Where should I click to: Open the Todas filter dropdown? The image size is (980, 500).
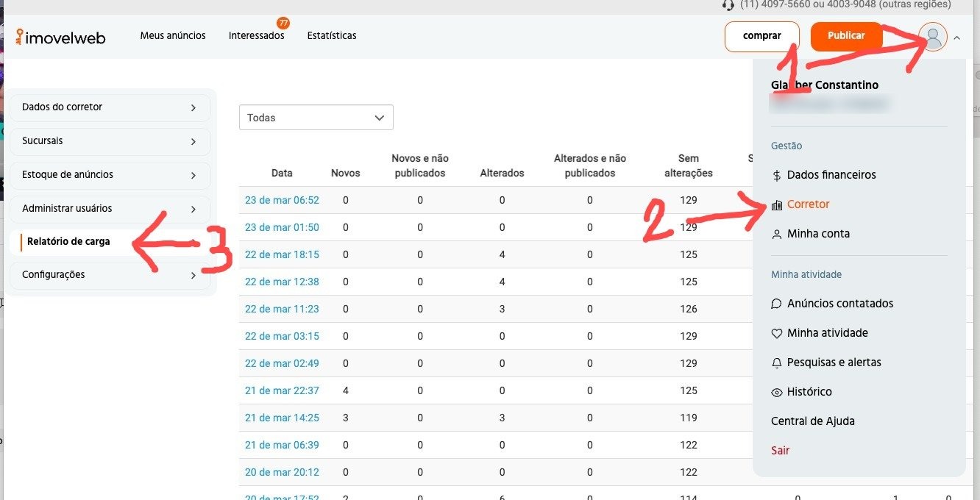point(316,118)
